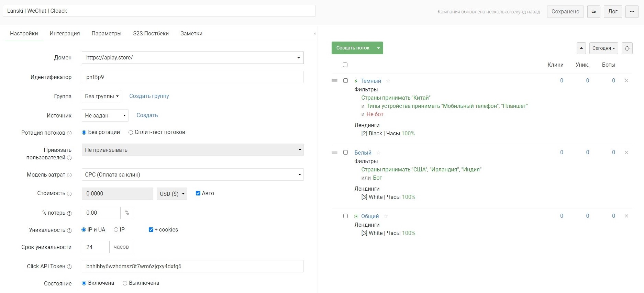Focus the % потерь input field

[x=101, y=213]
